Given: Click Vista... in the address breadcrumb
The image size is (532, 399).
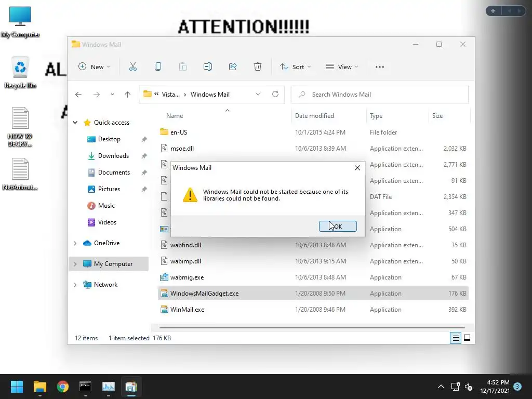Looking at the screenshot, I should coord(170,95).
